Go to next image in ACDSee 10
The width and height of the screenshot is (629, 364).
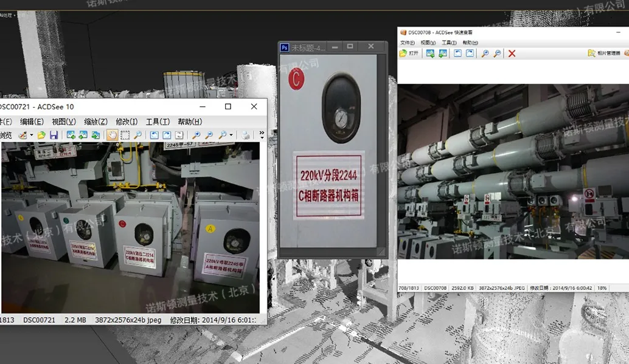coord(83,135)
